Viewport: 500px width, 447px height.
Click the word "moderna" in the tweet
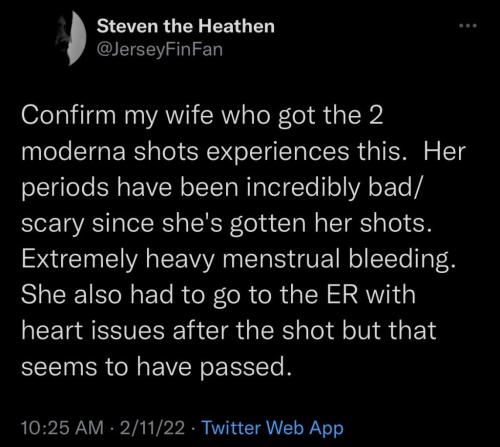tap(74, 152)
